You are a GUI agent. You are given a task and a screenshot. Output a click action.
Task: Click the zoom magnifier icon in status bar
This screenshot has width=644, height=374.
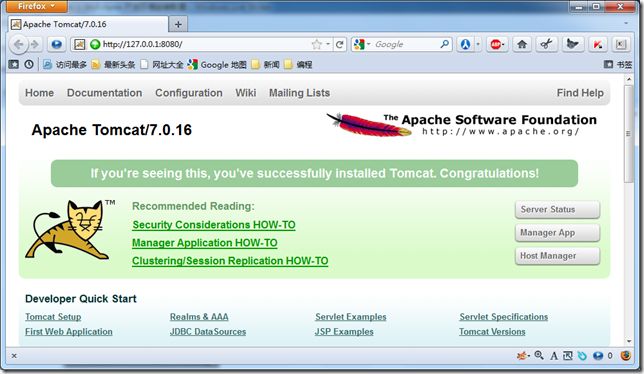[x=539, y=356]
